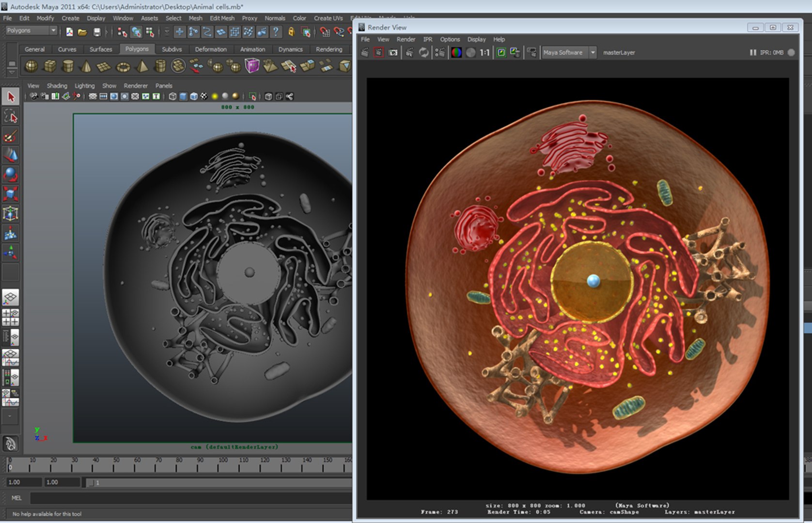
Task: Click the New Scene icon
Action: pos(70,32)
